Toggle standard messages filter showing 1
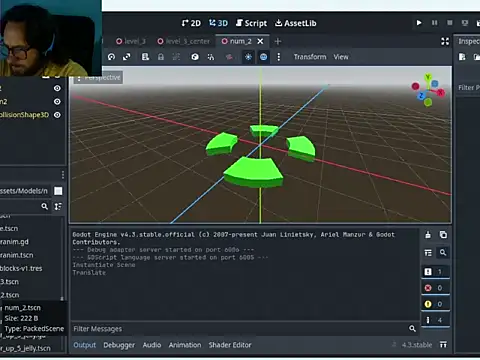Viewport: 480px width, 360px height. [x=435, y=272]
